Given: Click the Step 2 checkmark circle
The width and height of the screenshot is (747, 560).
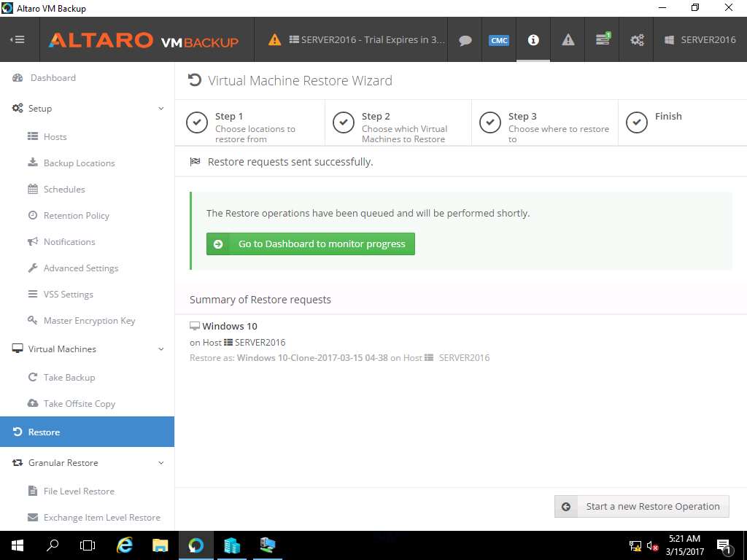Looking at the screenshot, I should [344, 122].
